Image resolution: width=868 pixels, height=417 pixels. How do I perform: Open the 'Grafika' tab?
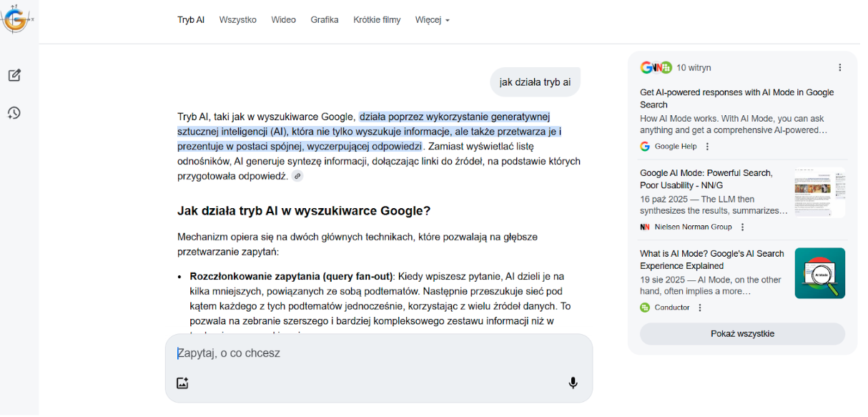[x=325, y=20]
